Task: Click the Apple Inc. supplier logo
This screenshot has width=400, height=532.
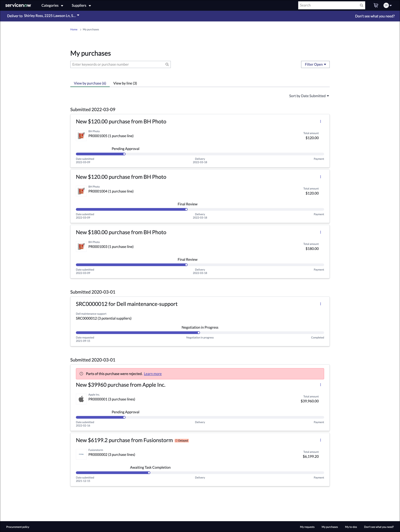Action: 81,399
